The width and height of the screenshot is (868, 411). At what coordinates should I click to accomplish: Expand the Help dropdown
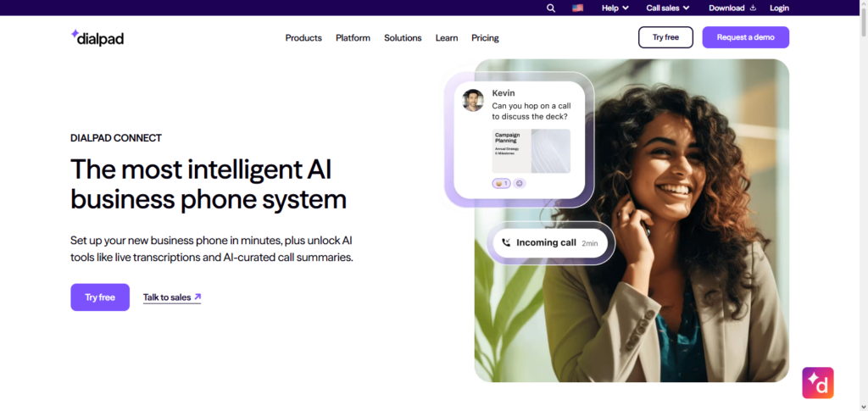click(615, 8)
